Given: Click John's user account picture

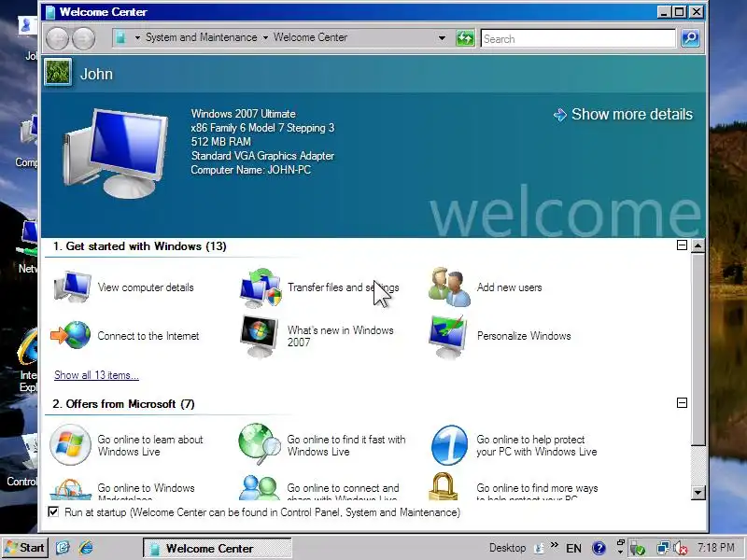Looking at the screenshot, I should (58, 73).
